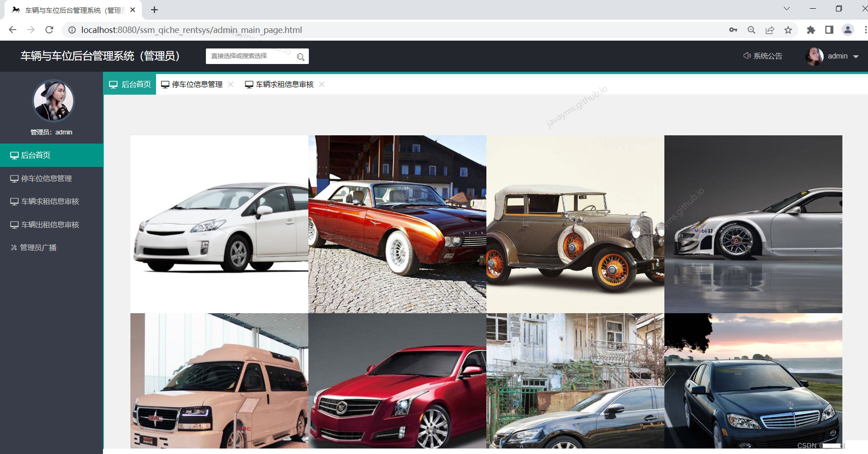Bookmark this page with the star
The image size is (868, 454).
[788, 30]
